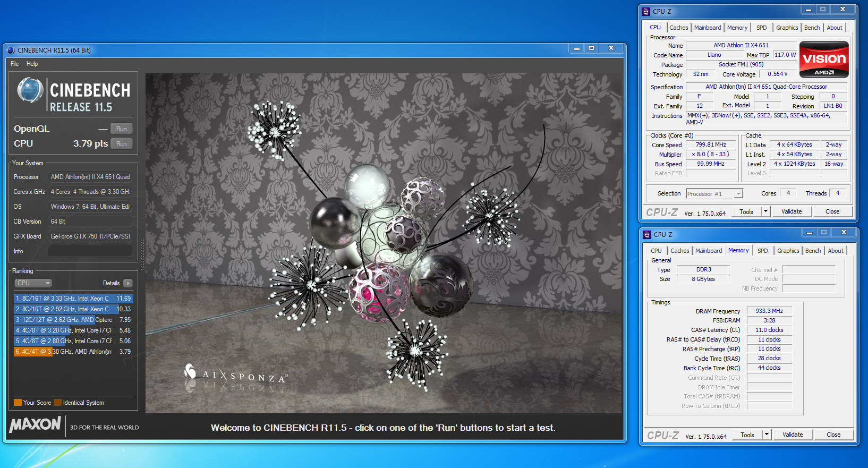
Task: Click the Level 2 cache value 4 x 1024 KBytes
Action: 794,164
